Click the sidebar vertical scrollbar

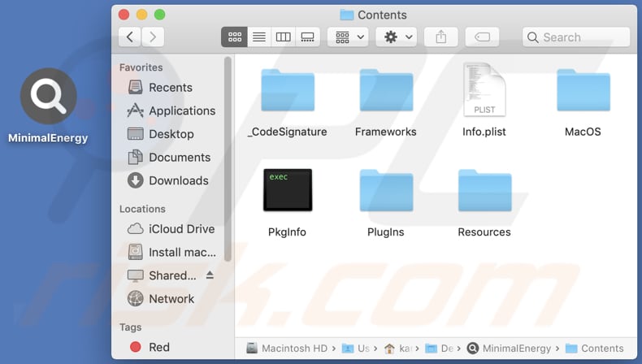[228, 154]
